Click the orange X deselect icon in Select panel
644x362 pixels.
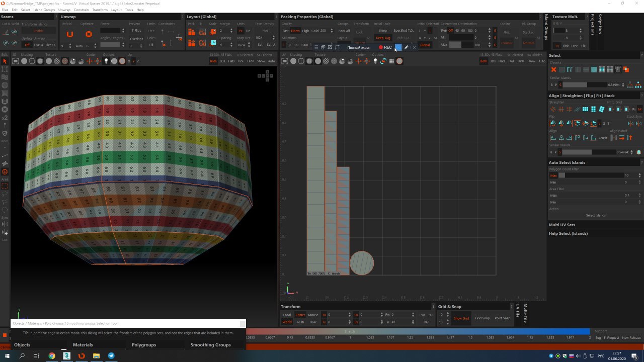pyautogui.click(x=553, y=69)
